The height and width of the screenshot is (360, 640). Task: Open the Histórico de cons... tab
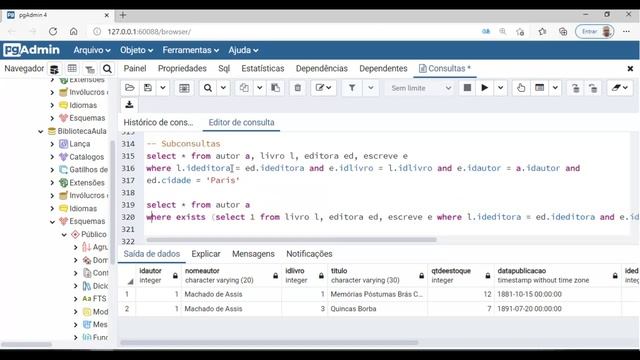click(158, 122)
